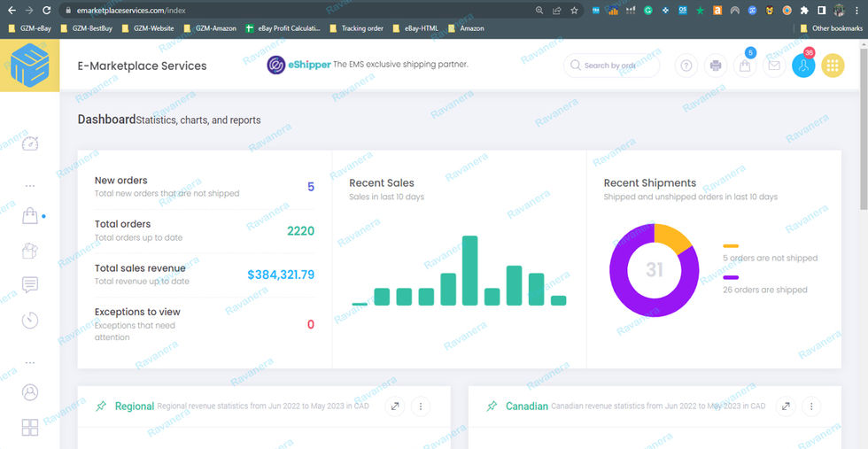This screenshot has height=449, width=868.
Task: Open the blue user notifications avatar
Action: pyautogui.click(x=803, y=66)
